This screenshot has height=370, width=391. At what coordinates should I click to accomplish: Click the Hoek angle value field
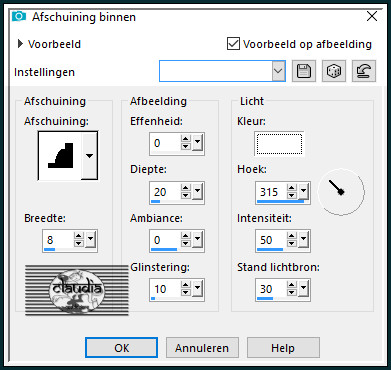pos(271,192)
